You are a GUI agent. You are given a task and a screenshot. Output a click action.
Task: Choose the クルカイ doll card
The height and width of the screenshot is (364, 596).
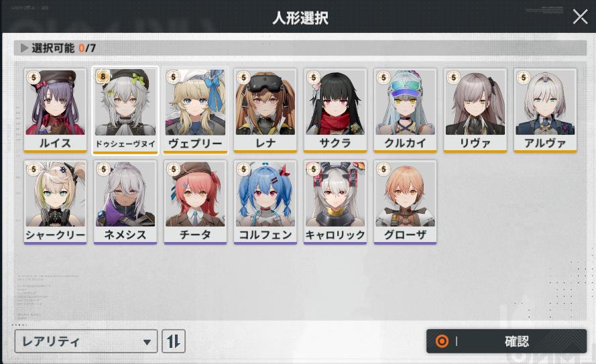coord(405,110)
